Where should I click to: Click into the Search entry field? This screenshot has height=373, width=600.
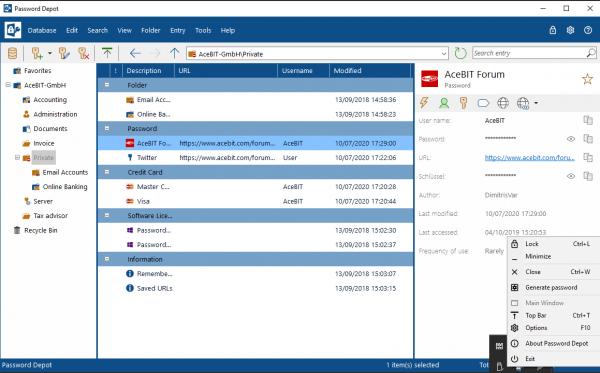529,53
